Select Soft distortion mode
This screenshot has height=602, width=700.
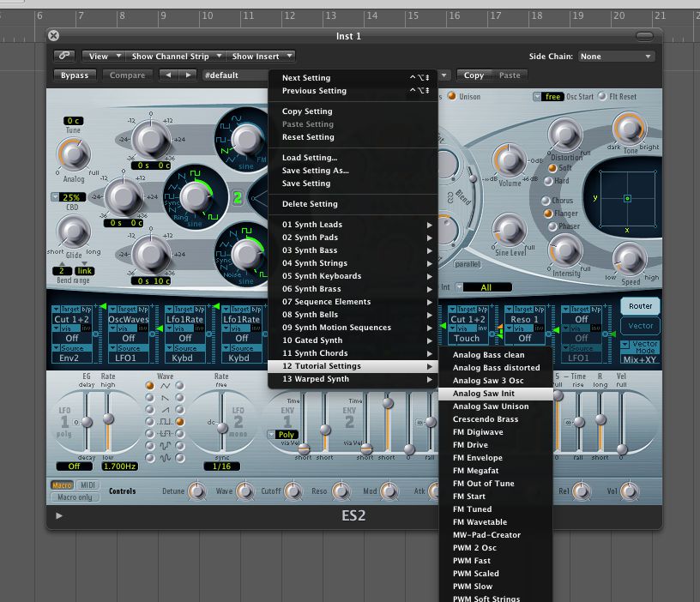[x=552, y=168]
